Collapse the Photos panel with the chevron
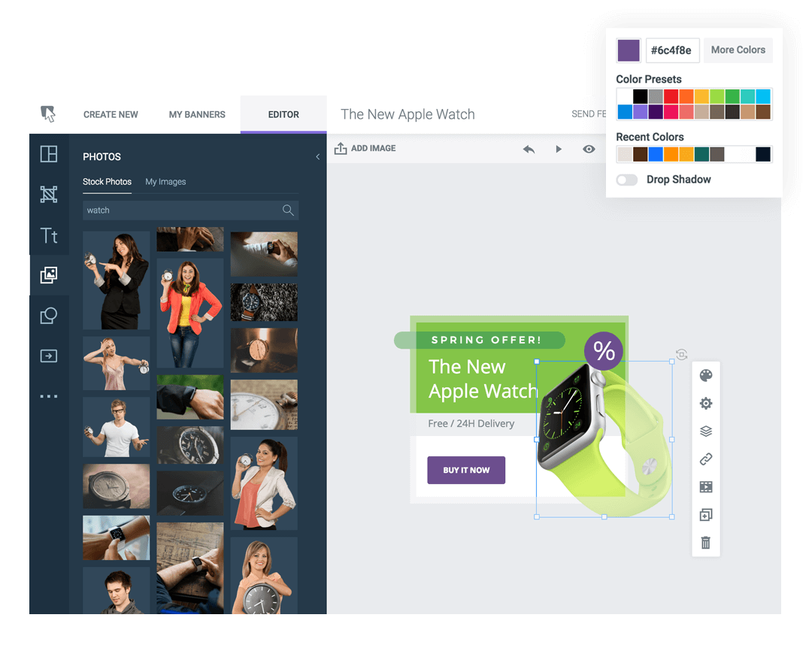Viewport: 812px width, 651px height. coord(317,157)
